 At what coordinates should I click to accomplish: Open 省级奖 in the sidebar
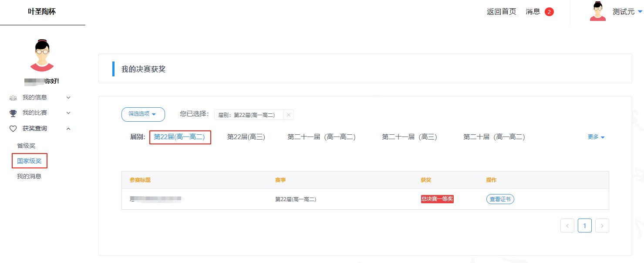26,146
